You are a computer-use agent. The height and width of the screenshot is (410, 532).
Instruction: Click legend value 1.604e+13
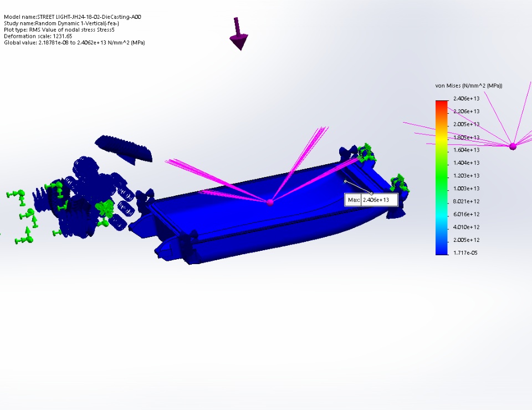pyautogui.click(x=466, y=150)
